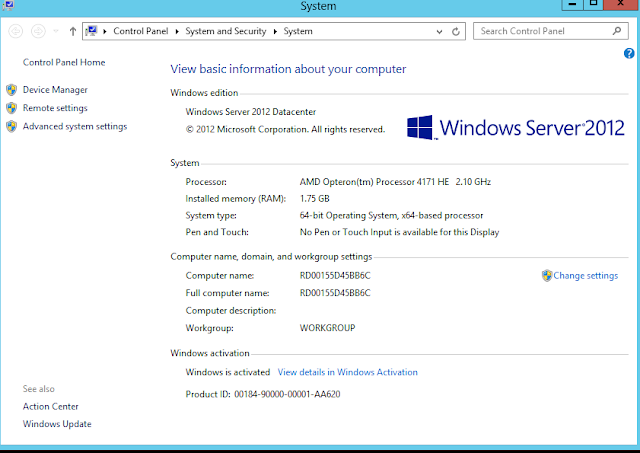This screenshot has width=640, height=453.
Task: Click the Forward navigation arrow
Action: click(x=38, y=31)
